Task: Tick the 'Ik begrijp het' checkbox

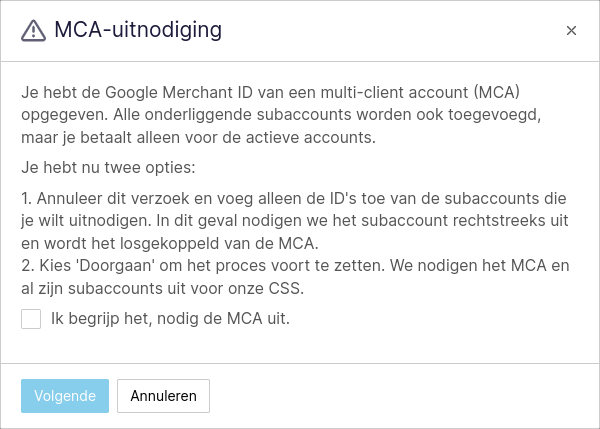Action: tap(31, 319)
